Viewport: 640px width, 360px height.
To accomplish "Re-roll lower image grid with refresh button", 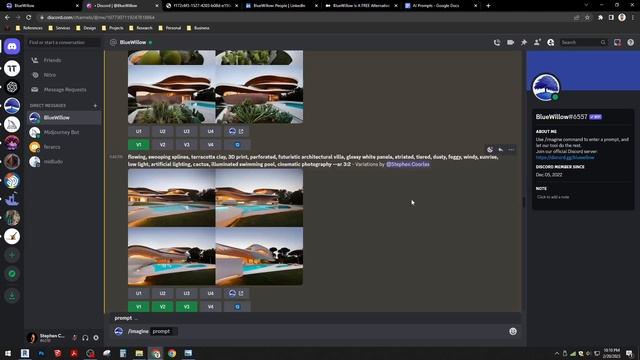I will click(237, 307).
